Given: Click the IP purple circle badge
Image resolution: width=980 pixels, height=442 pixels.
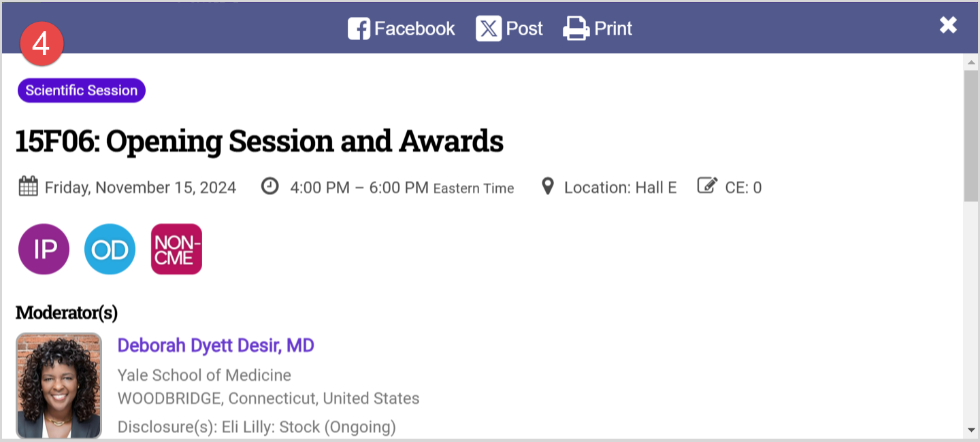Looking at the screenshot, I should (44, 249).
